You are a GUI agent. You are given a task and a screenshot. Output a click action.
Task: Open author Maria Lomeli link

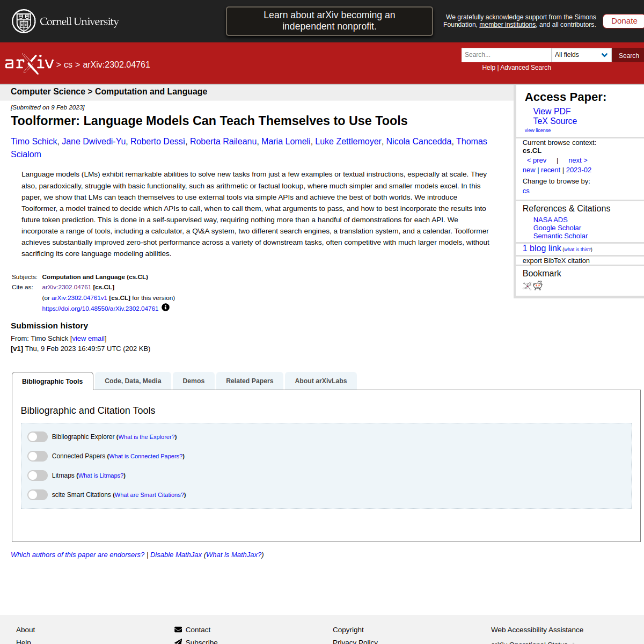tap(286, 142)
